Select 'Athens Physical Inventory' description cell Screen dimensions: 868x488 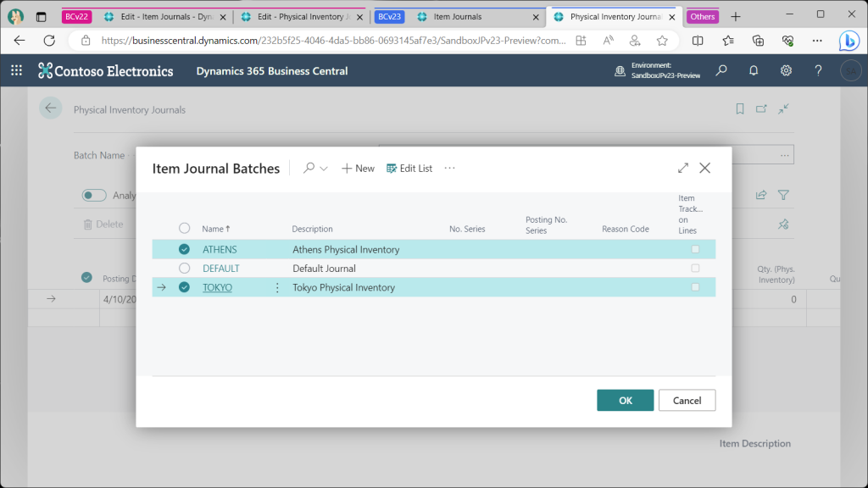(x=346, y=250)
